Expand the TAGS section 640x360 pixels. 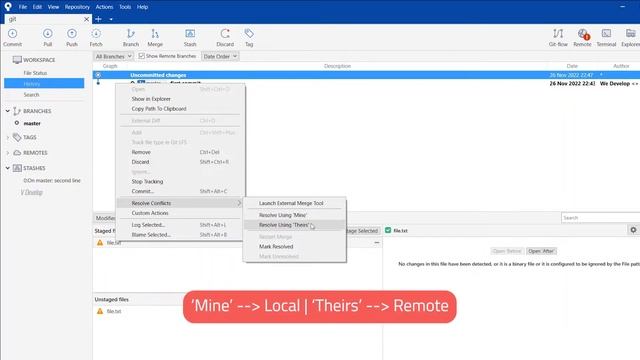click(x=7, y=137)
